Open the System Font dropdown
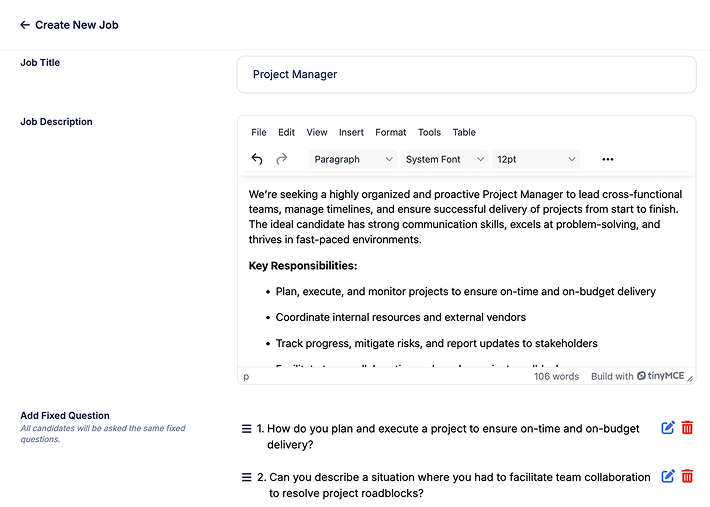Screen dimensions: 710x507 pyautogui.click(x=445, y=159)
